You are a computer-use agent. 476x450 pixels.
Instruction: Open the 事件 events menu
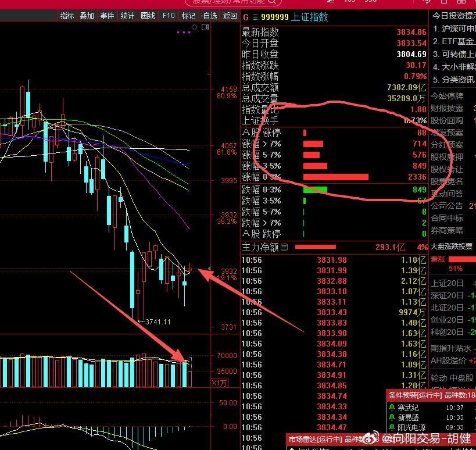coord(107,16)
